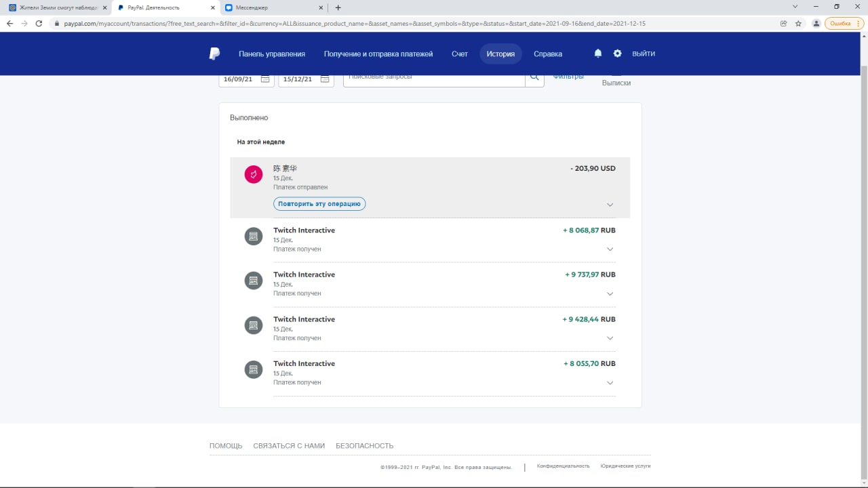Open settings gear icon
Image resolution: width=868 pixels, height=488 pixels.
coord(617,54)
